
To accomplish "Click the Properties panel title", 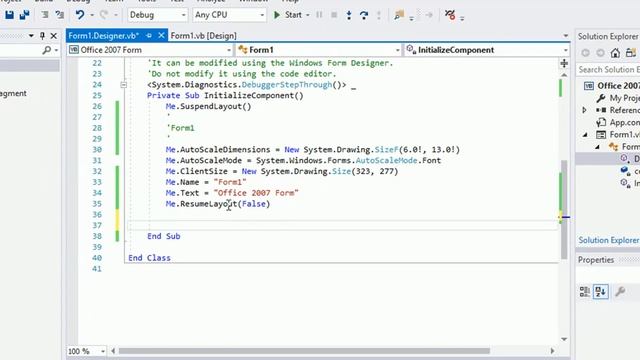I will [596, 260].
